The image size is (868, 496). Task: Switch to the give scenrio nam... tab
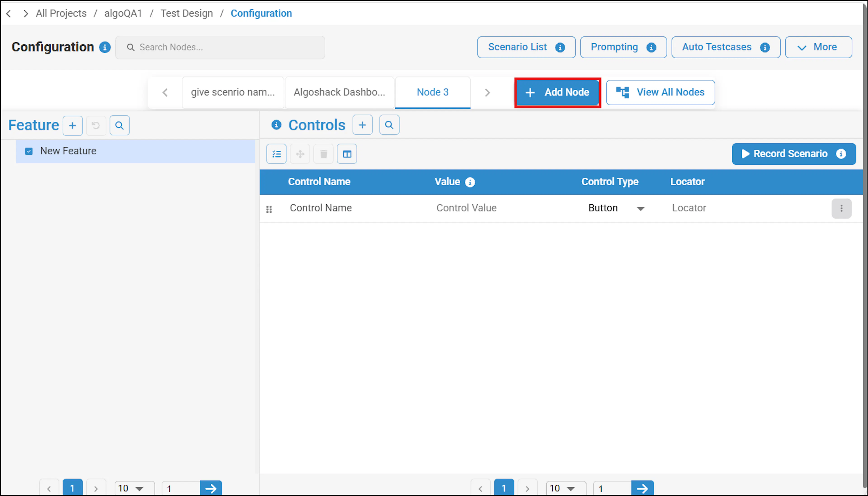pos(233,92)
